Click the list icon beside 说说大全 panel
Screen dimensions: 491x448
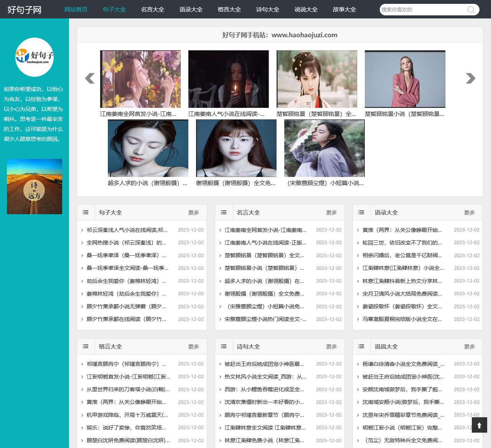(361, 346)
